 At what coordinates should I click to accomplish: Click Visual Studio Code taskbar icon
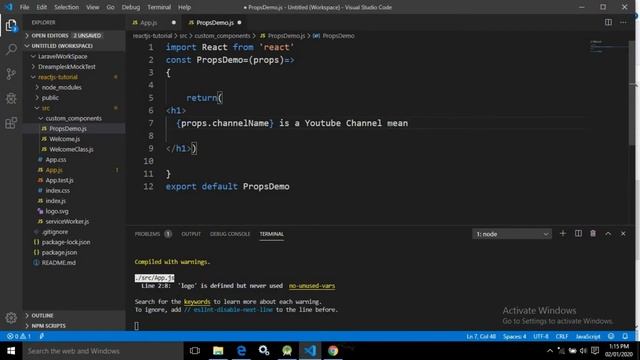(310, 351)
